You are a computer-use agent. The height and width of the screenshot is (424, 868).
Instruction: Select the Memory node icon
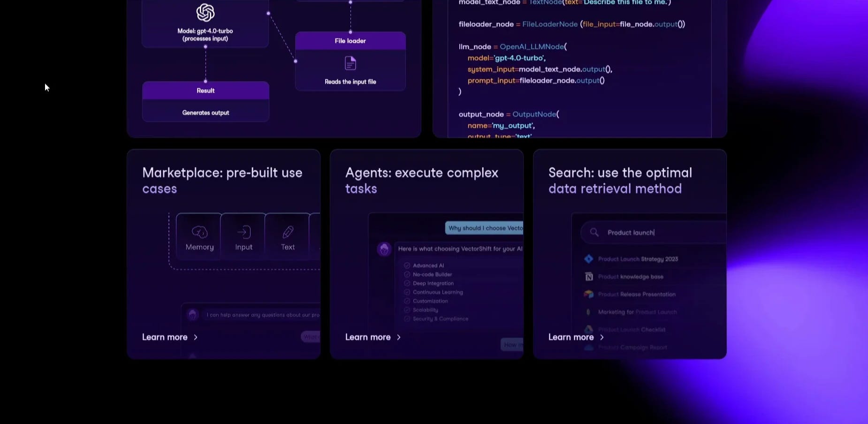point(199,232)
